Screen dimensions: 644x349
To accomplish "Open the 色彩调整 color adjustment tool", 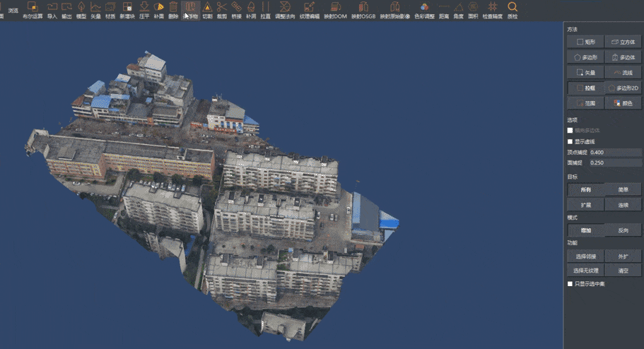I will tap(425, 9).
